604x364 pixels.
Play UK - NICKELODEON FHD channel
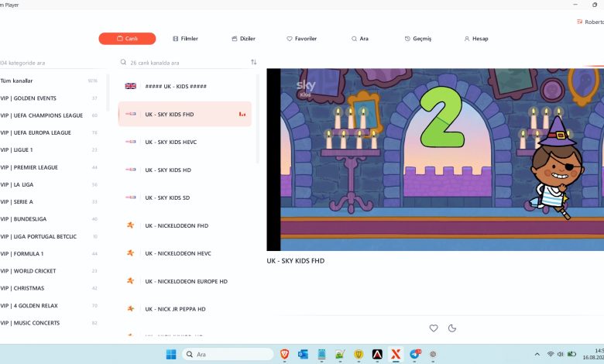185,225
